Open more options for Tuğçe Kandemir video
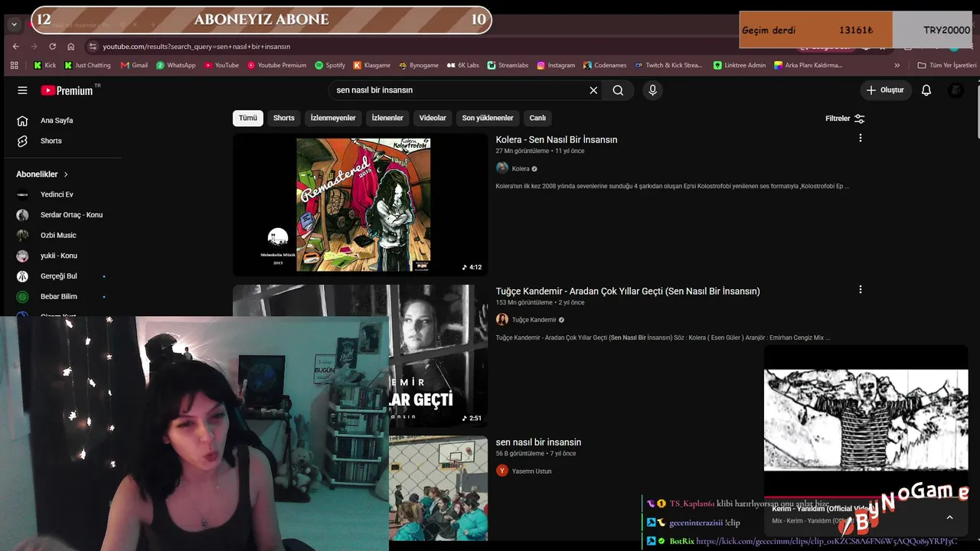The width and height of the screenshot is (980, 551). pyautogui.click(x=860, y=290)
